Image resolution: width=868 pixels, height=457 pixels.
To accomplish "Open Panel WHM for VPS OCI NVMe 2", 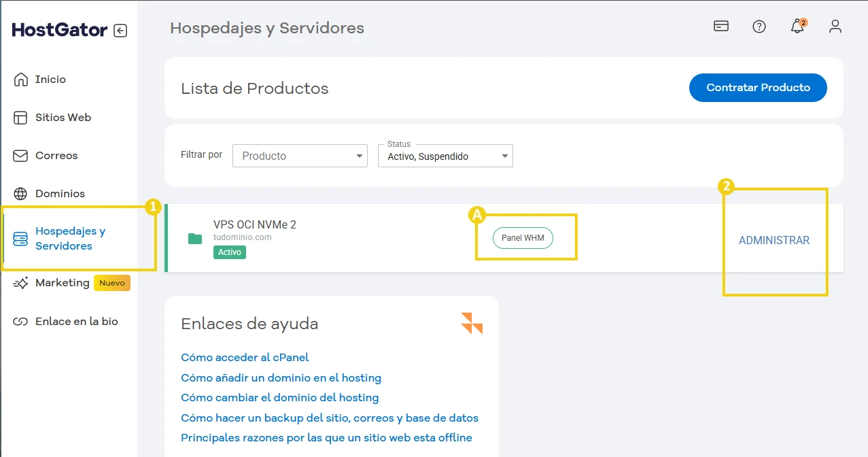I will pyautogui.click(x=523, y=238).
